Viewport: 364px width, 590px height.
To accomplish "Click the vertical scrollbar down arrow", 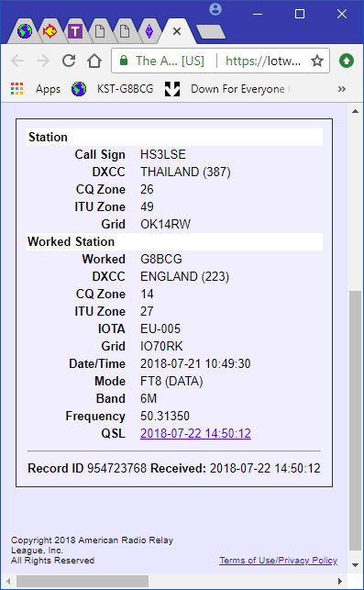I will [355, 564].
